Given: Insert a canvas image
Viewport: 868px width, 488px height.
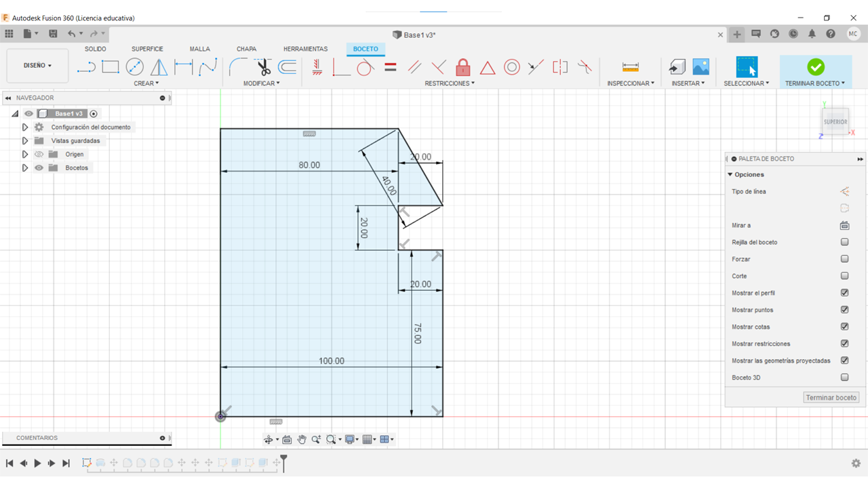Looking at the screenshot, I should [x=701, y=66].
